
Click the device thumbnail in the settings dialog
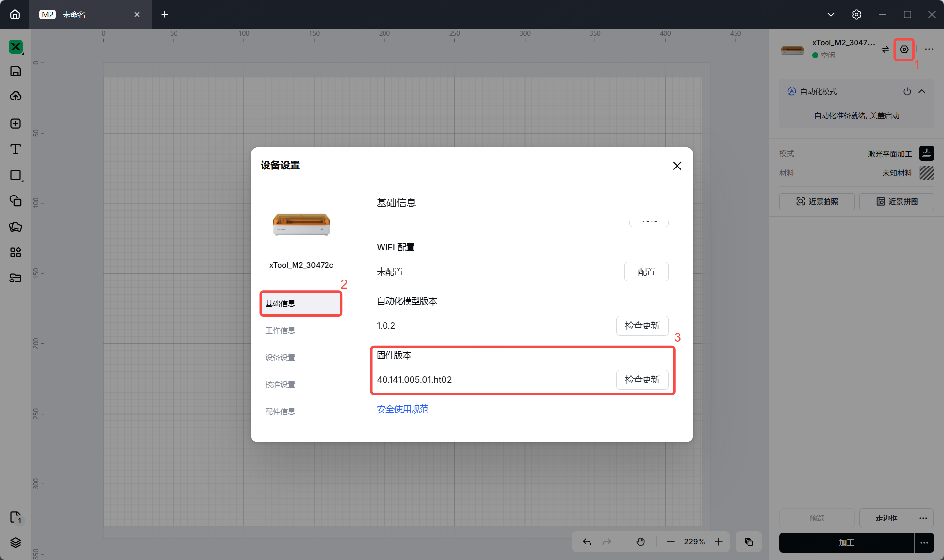pos(301,225)
